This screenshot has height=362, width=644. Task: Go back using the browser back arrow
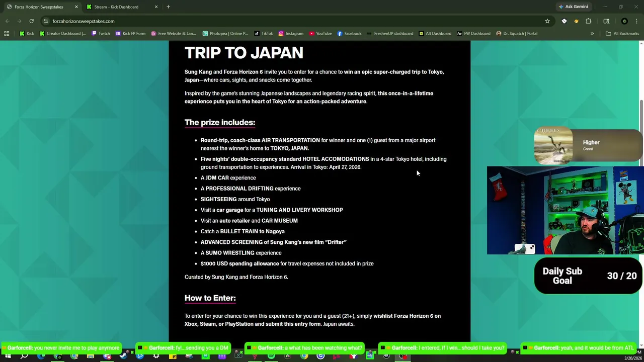(7, 21)
